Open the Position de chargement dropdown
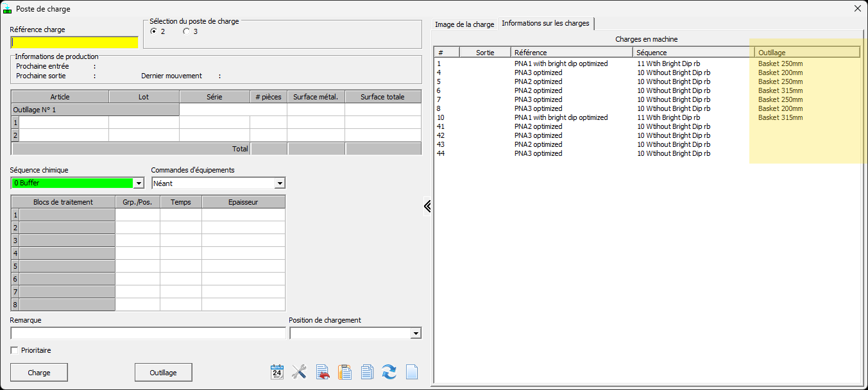The image size is (868, 390). (x=416, y=334)
